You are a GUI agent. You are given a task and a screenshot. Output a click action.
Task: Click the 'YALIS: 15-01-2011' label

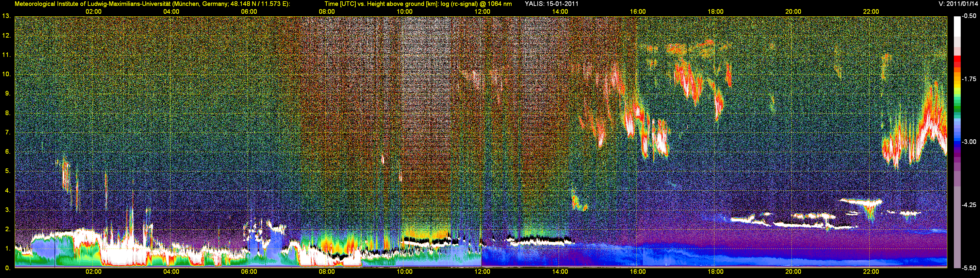click(551, 4)
